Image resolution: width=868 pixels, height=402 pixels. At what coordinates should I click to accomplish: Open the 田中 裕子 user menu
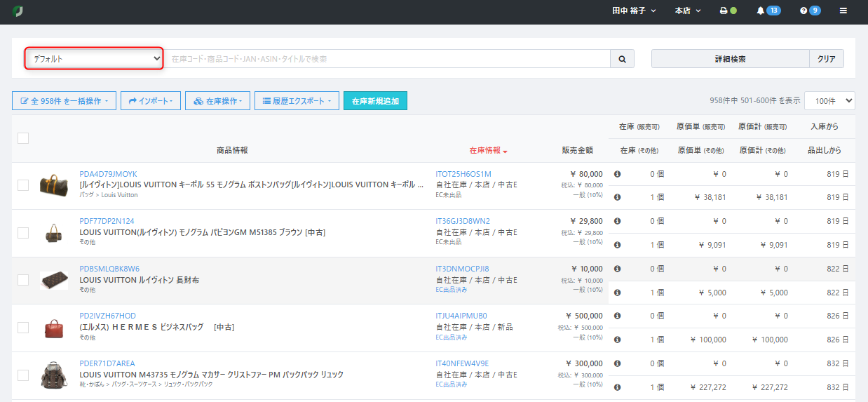pyautogui.click(x=634, y=11)
